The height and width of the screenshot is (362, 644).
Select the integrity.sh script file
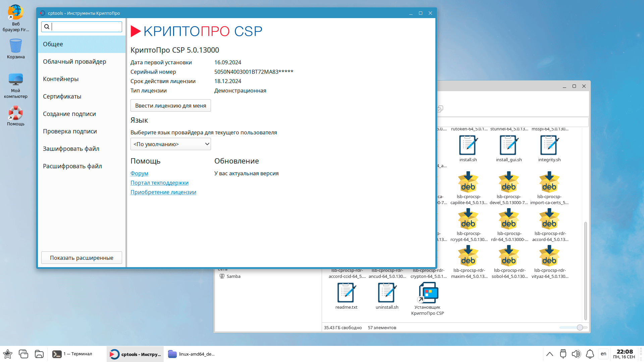[549, 145]
